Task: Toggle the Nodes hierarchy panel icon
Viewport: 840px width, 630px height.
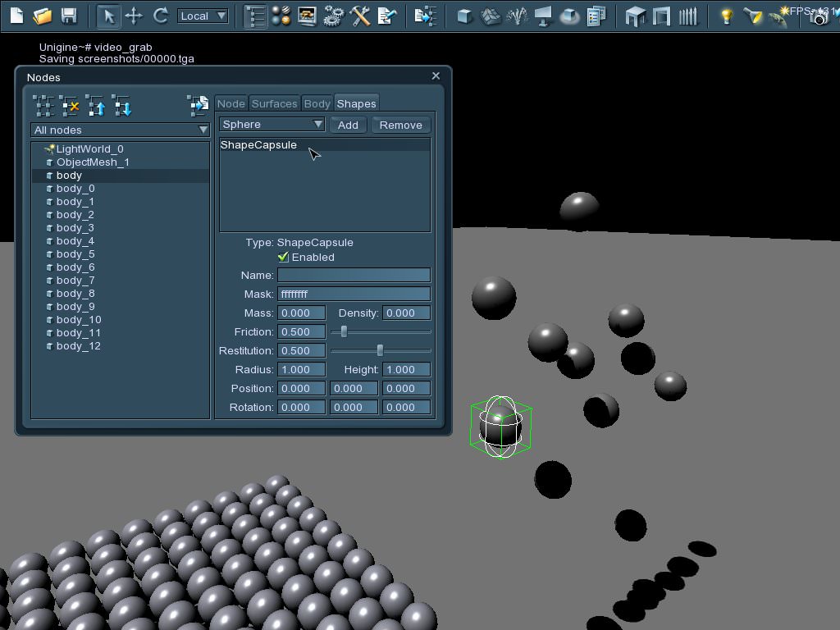Action: (255, 16)
